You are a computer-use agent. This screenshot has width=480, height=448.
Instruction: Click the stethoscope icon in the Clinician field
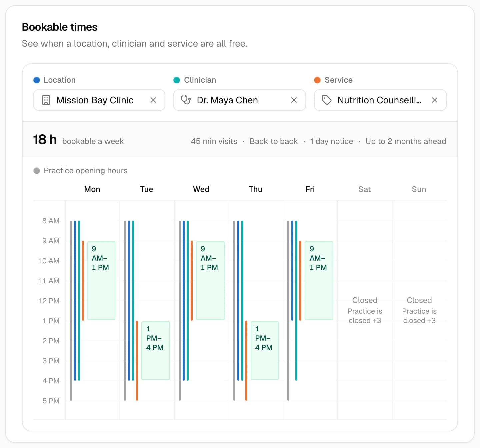click(186, 100)
